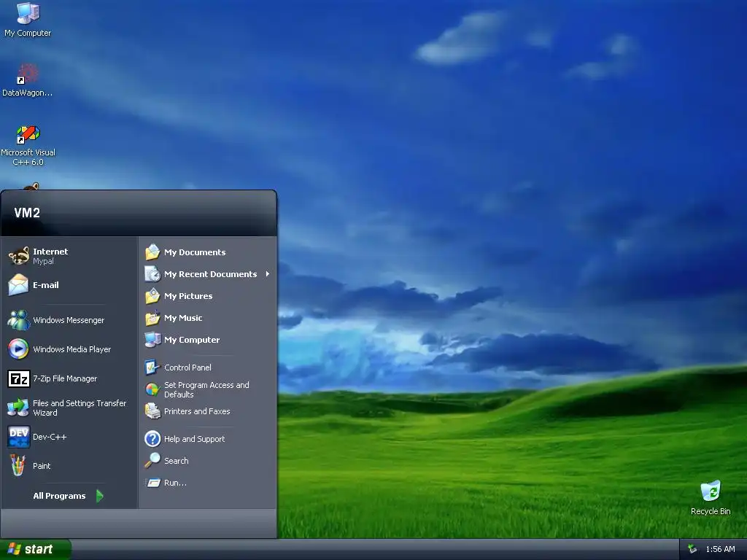The width and height of the screenshot is (747, 560).
Task: Click the Help and Support question mark icon
Action: tap(152, 438)
